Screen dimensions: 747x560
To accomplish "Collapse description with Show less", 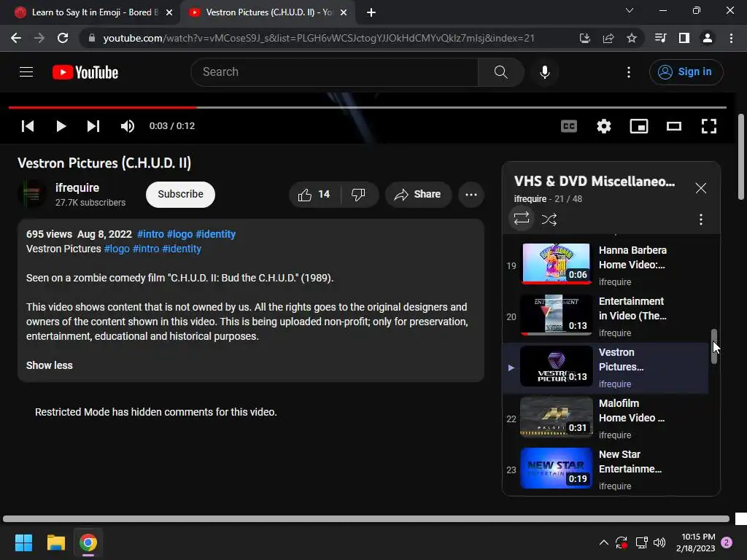I will (50, 366).
